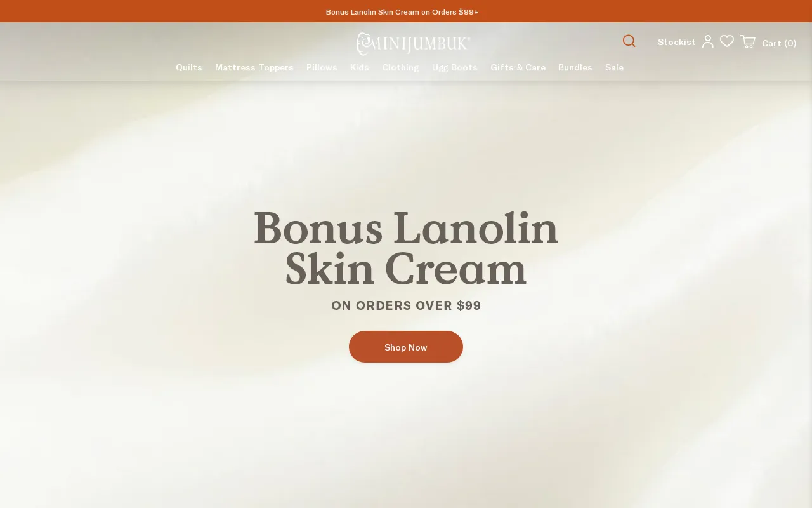Open the search magnifier icon
This screenshot has height=508, width=812.
pyautogui.click(x=629, y=41)
